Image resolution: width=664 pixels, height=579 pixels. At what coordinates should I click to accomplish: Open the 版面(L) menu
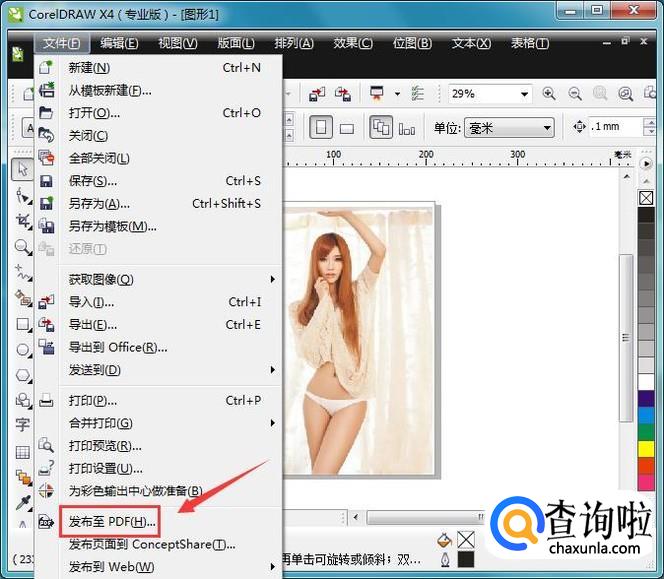pyautogui.click(x=236, y=43)
